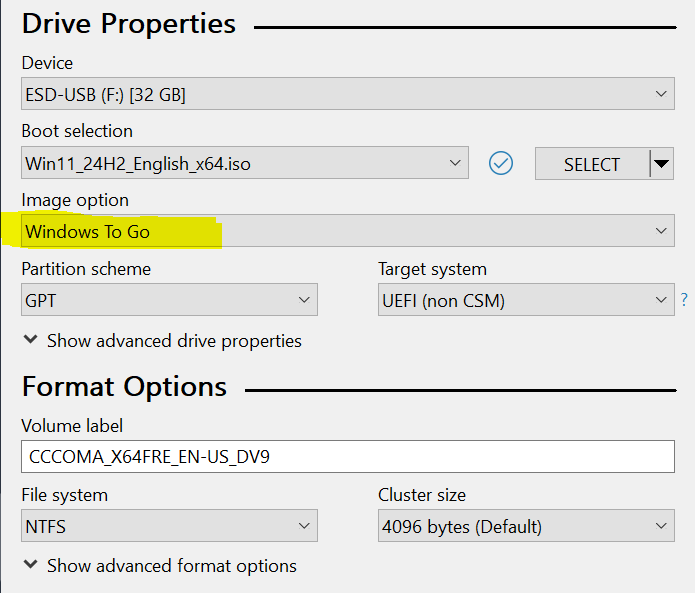
Task: Click the Image option dropdown arrow
Action: coord(660,231)
